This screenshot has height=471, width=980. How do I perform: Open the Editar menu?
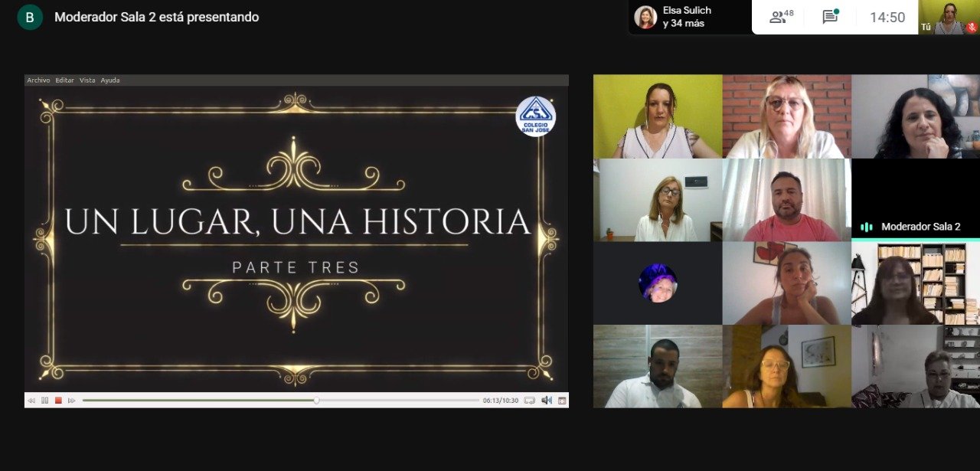[64, 80]
